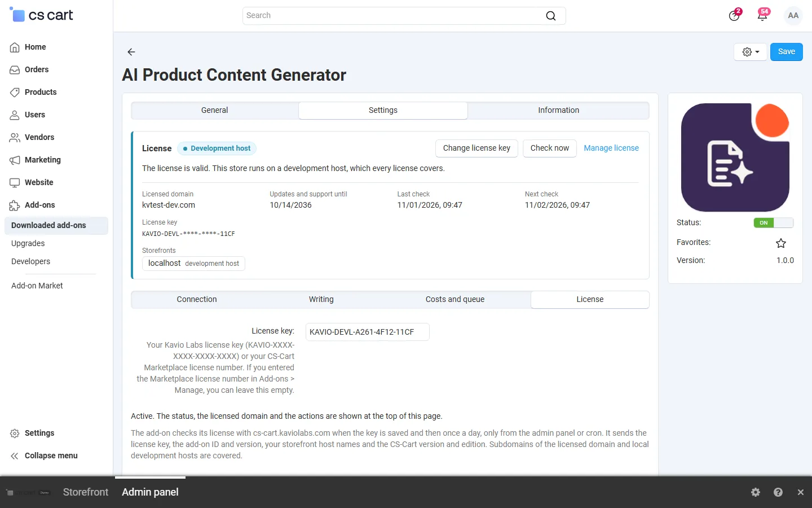Viewport: 812px width, 508px height.
Task: Open the Marketing section
Action: pos(42,160)
